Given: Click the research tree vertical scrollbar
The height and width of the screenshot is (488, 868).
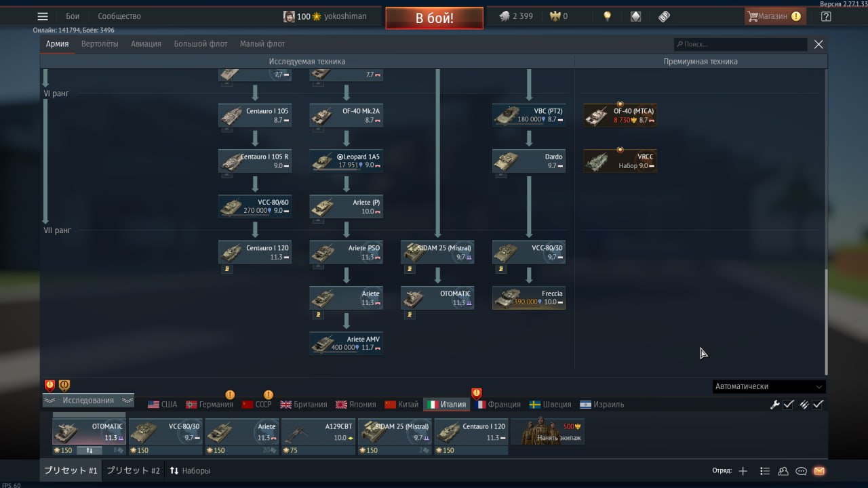Looking at the screenshot, I should 825,322.
